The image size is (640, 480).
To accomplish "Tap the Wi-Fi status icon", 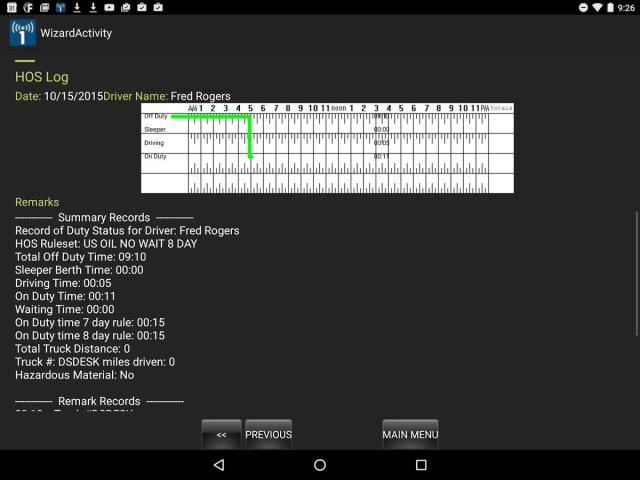I will point(598,7).
